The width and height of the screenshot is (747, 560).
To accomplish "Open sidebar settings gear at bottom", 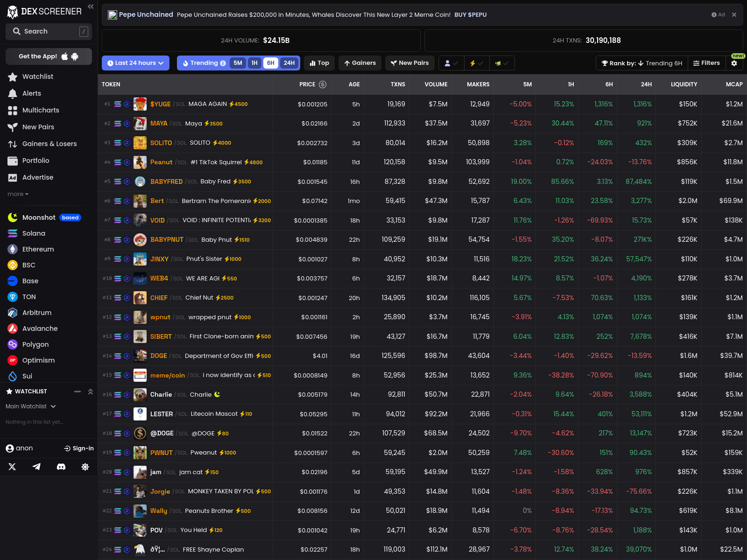I will (85, 467).
